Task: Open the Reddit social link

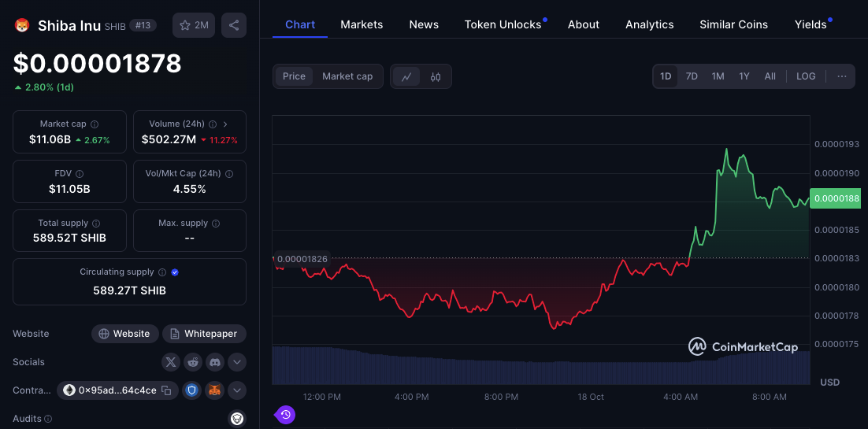Action: [193, 362]
